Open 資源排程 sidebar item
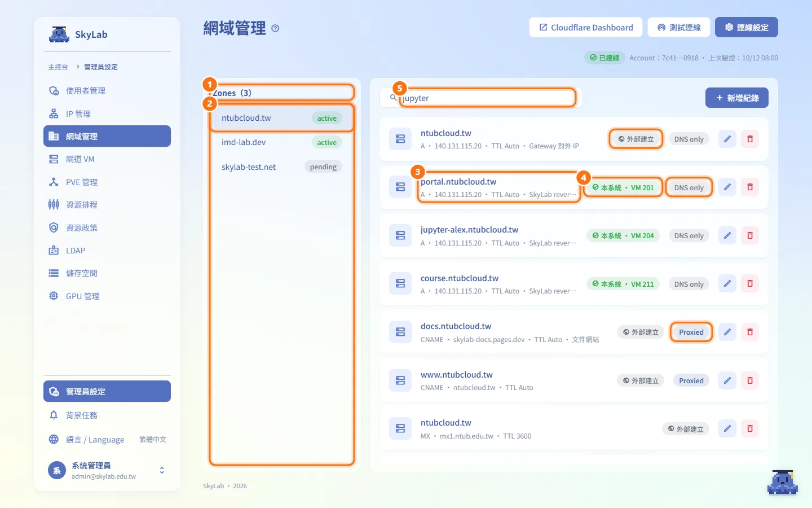The image size is (812, 508). click(107, 205)
